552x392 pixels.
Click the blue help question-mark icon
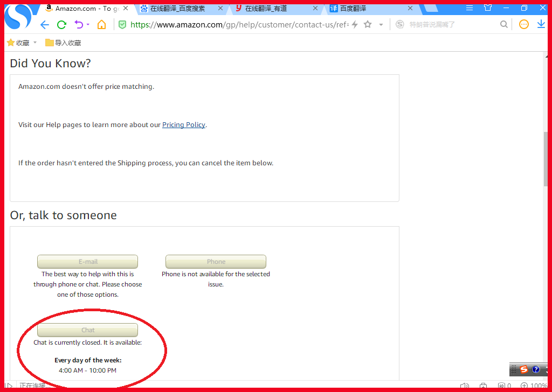click(535, 369)
